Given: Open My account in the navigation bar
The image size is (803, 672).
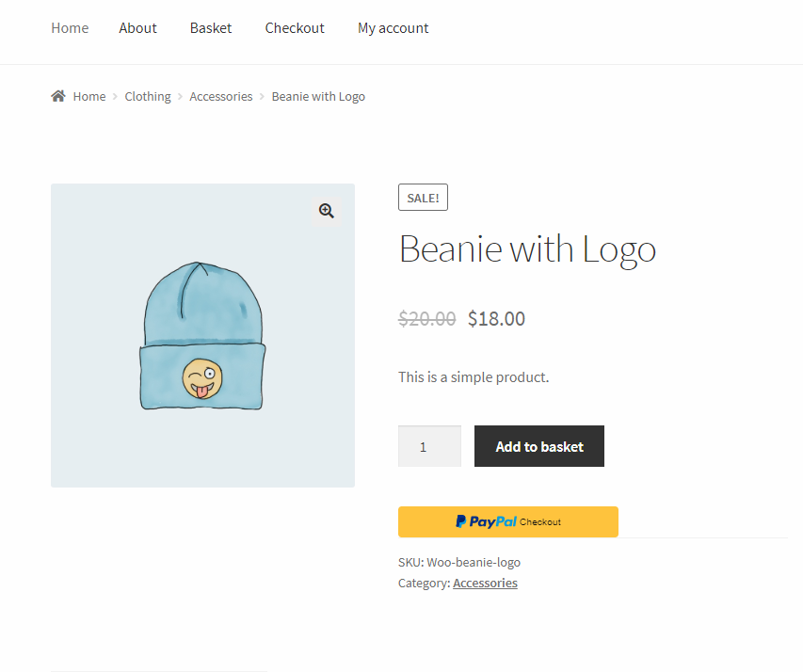Looking at the screenshot, I should 393,28.
